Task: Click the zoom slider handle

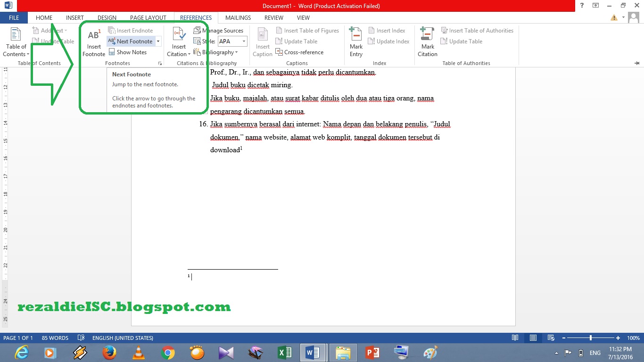Action: click(x=591, y=338)
